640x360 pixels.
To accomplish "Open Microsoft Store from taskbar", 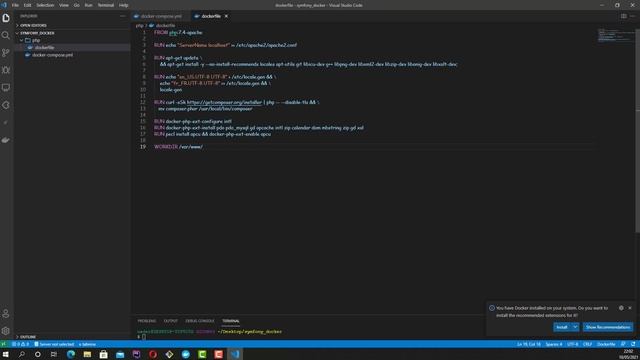I will [x=104, y=354].
